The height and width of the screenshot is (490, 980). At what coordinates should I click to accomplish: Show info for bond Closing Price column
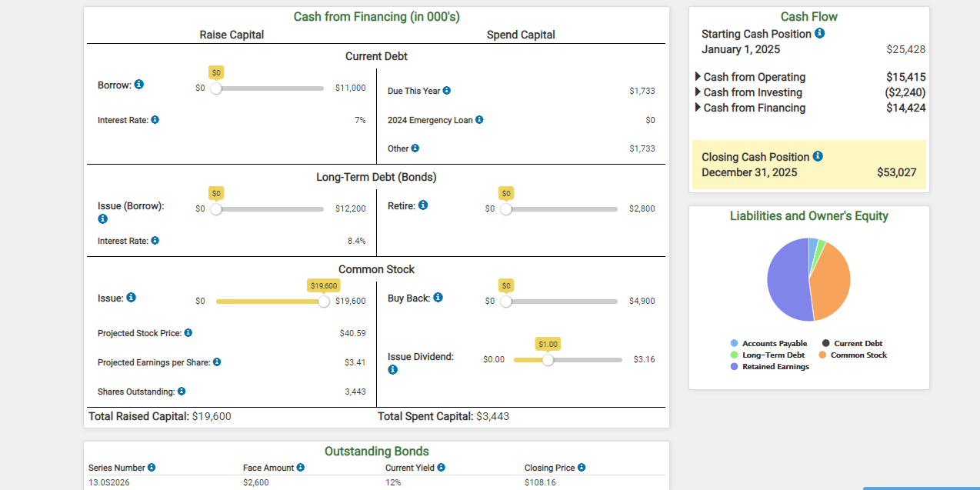click(x=582, y=468)
